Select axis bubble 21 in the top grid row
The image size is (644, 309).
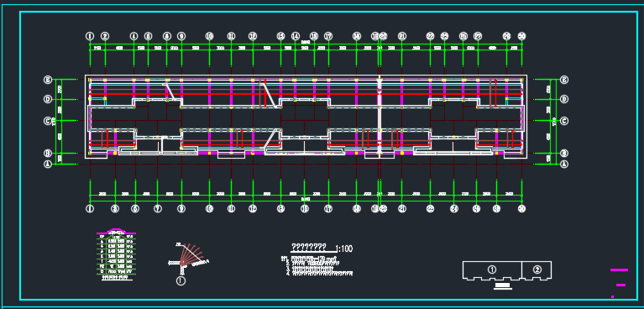coord(402,36)
